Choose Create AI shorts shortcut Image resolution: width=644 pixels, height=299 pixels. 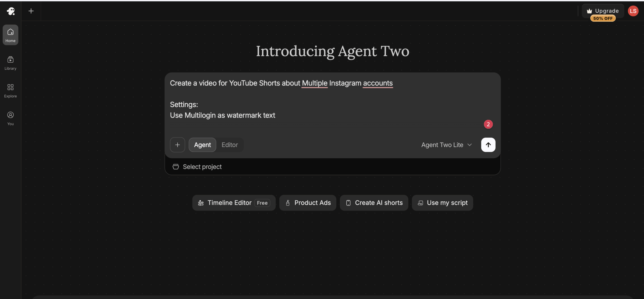point(374,203)
